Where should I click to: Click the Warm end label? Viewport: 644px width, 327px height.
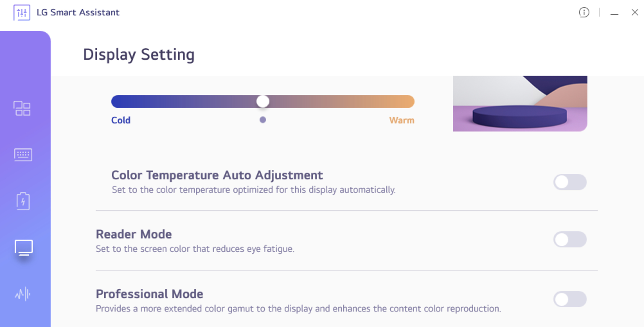[x=401, y=120]
